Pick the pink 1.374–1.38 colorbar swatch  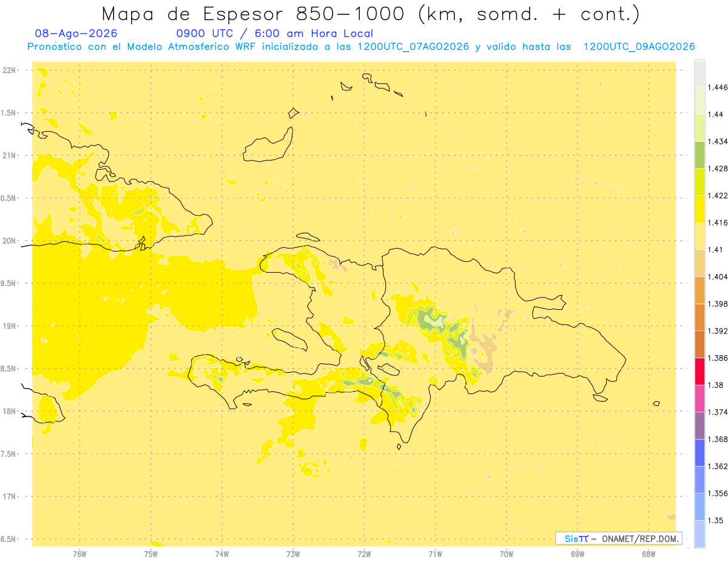pos(699,398)
